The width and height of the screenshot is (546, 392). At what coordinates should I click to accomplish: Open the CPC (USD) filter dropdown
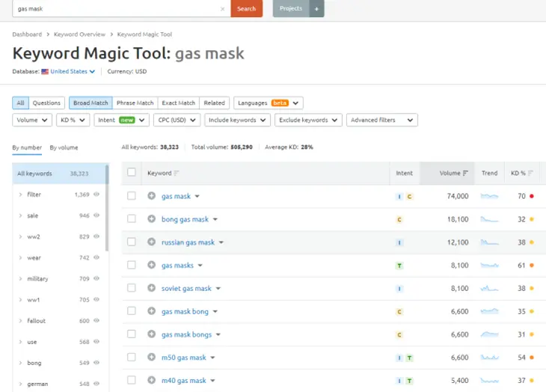(x=177, y=120)
